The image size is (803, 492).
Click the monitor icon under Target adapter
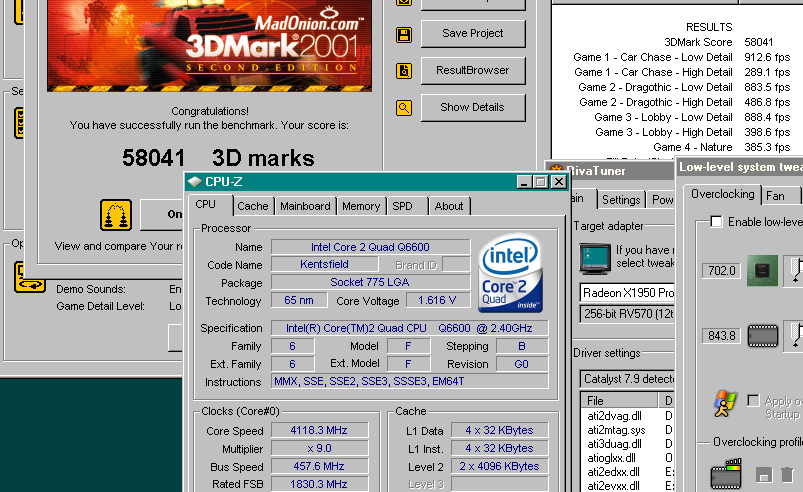[x=595, y=259]
